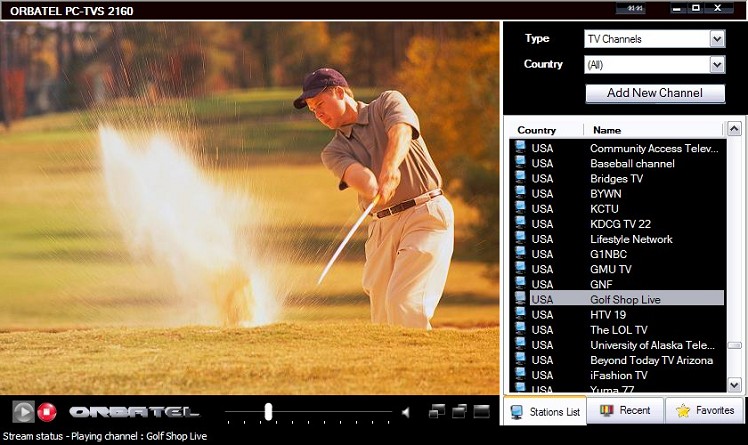Click the monitor icon beside HTV 19
Viewport: 748px width, 445px height.
tap(520, 313)
